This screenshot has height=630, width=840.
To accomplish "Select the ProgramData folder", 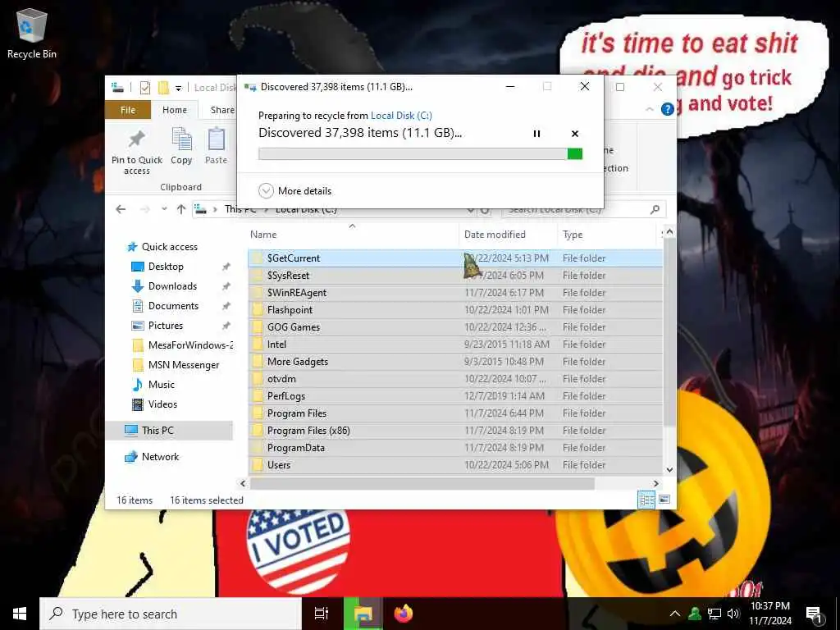I will [x=455, y=448].
